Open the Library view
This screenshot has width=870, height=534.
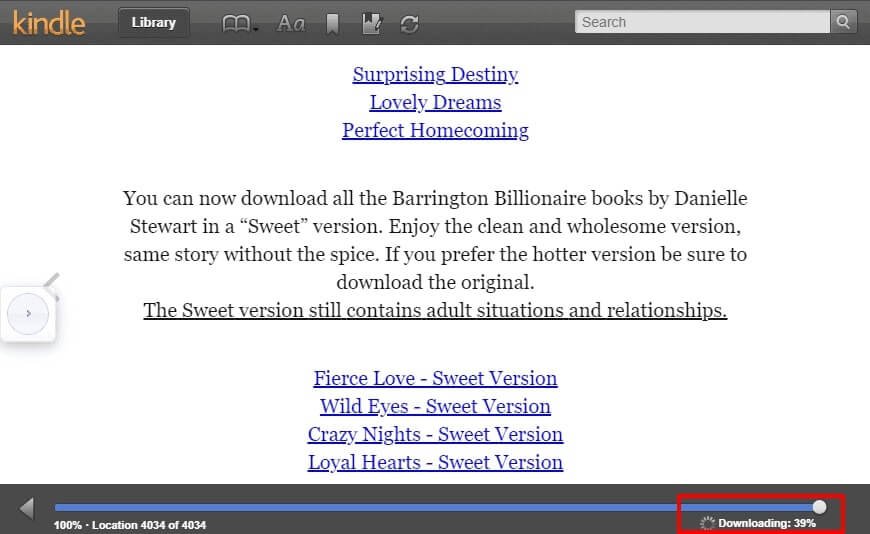(153, 22)
